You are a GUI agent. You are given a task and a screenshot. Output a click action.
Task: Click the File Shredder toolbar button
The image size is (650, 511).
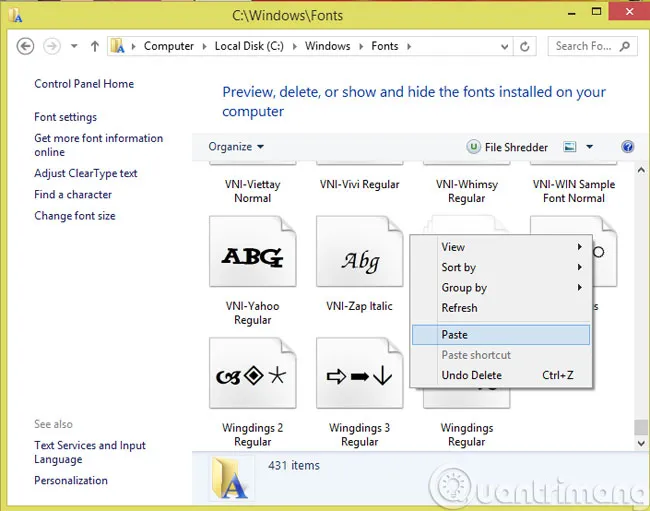tap(508, 147)
